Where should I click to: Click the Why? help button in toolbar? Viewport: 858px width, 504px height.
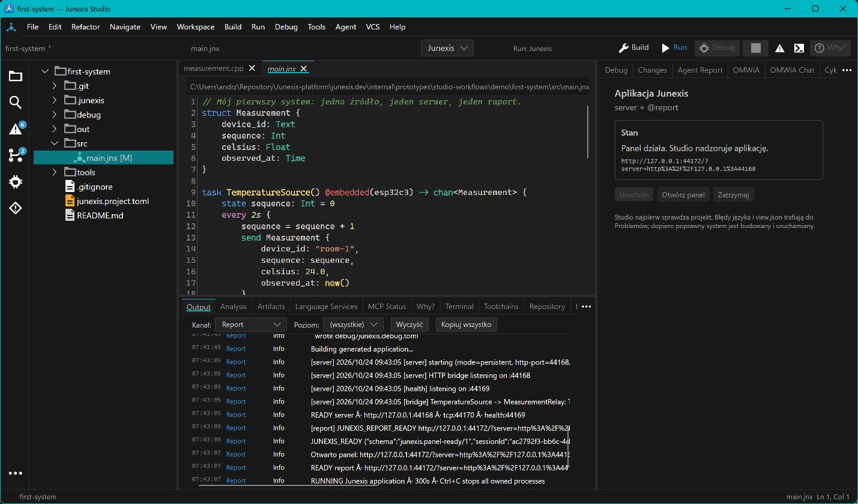830,48
